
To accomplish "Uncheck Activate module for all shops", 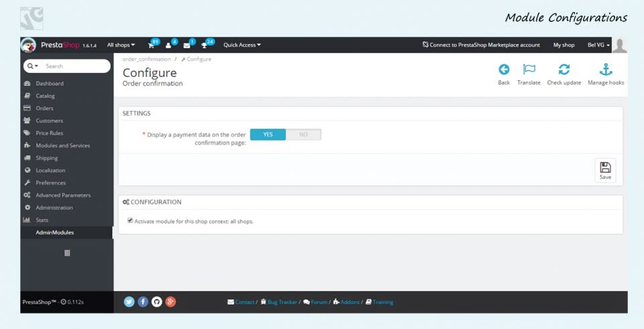I will [x=130, y=220].
